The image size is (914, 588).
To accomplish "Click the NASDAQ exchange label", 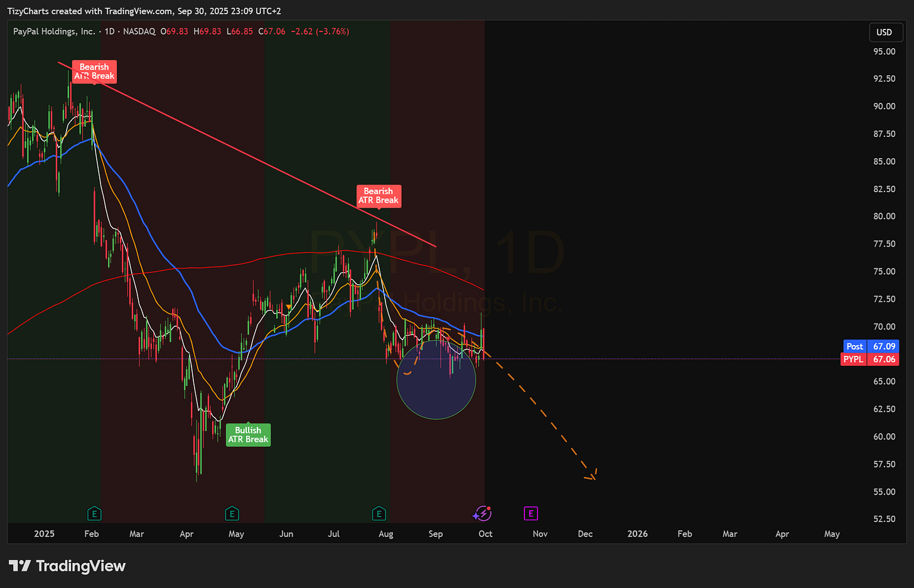I will [x=139, y=31].
